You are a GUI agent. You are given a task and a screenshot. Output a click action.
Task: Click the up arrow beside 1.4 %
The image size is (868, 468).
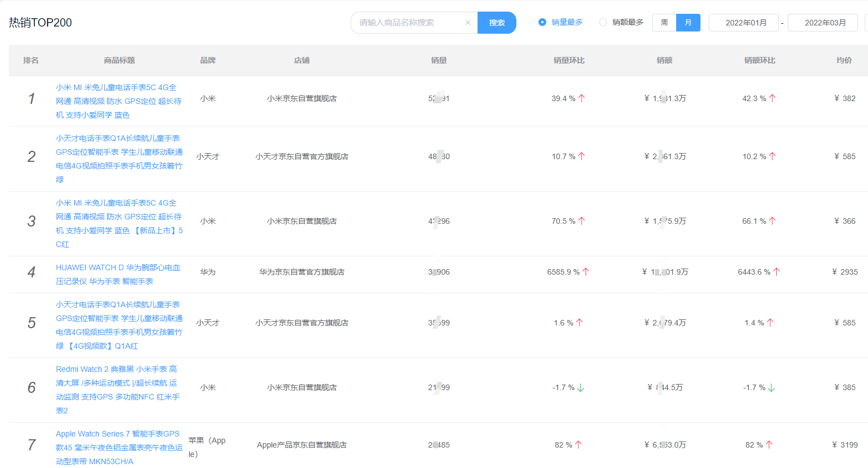pyautogui.click(x=770, y=323)
